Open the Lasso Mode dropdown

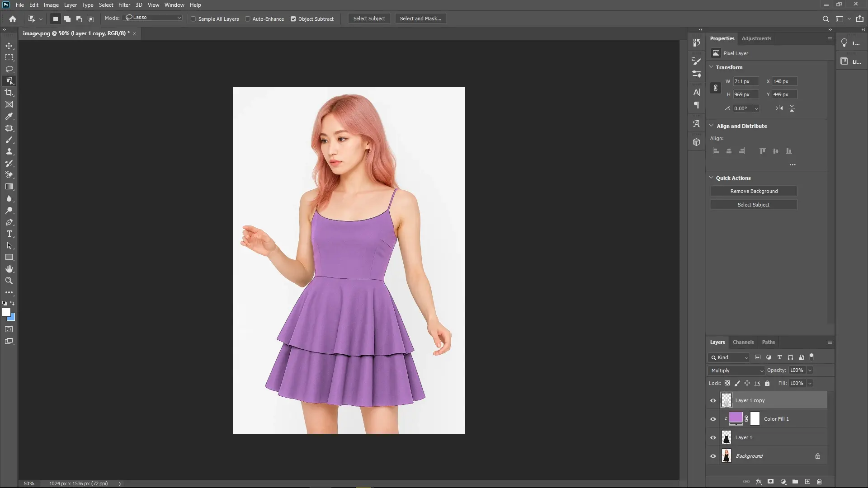(x=152, y=18)
